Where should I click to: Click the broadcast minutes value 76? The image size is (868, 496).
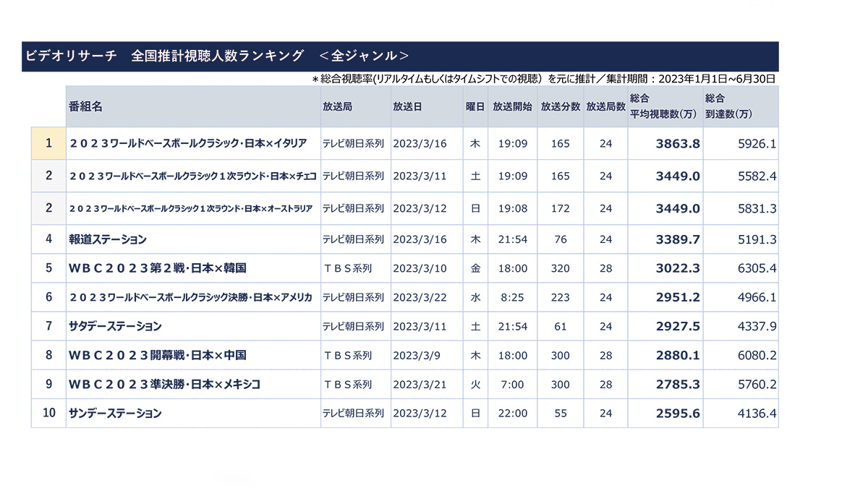tap(561, 239)
